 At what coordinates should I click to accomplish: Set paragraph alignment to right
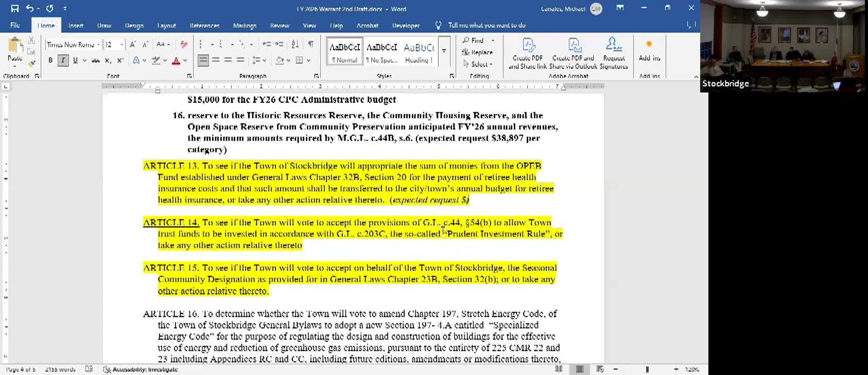tap(228, 60)
